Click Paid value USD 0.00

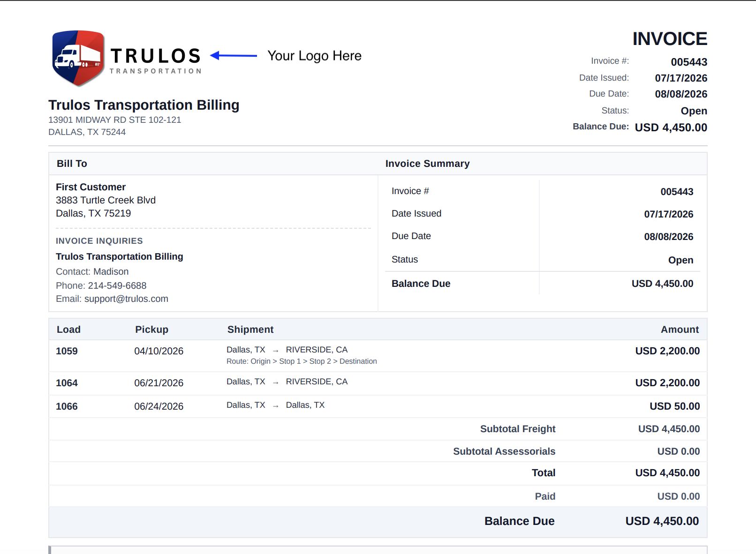pos(678,496)
